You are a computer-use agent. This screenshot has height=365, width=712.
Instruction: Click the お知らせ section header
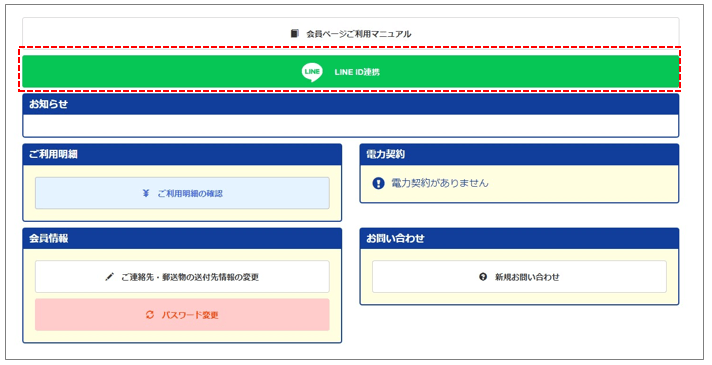351,104
